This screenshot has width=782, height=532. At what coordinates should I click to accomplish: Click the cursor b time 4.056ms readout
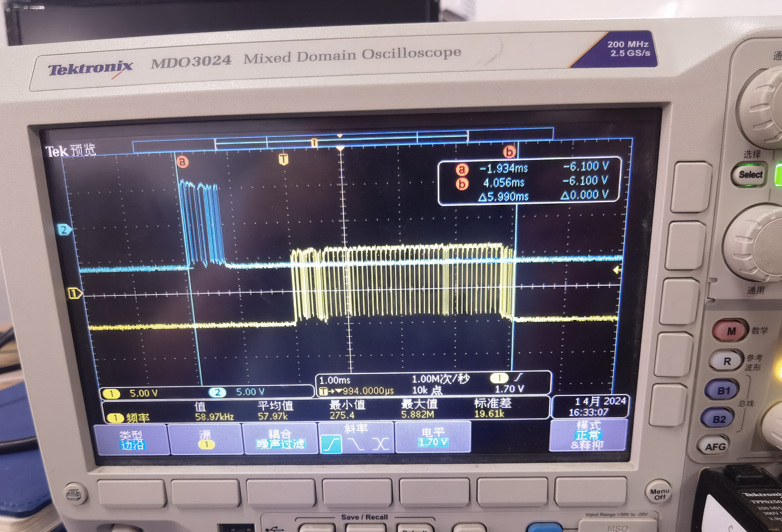(504, 183)
